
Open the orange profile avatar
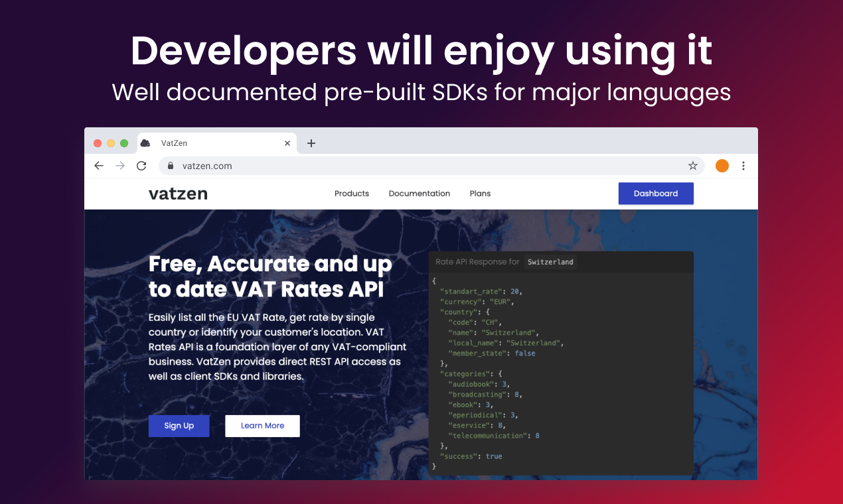tap(722, 166)
